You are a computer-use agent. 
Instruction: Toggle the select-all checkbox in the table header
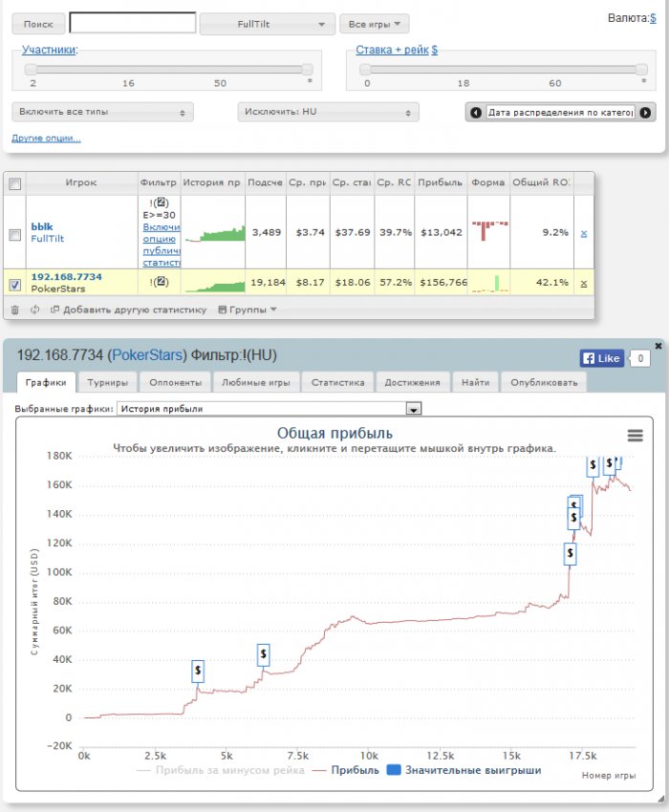point(15,183)
